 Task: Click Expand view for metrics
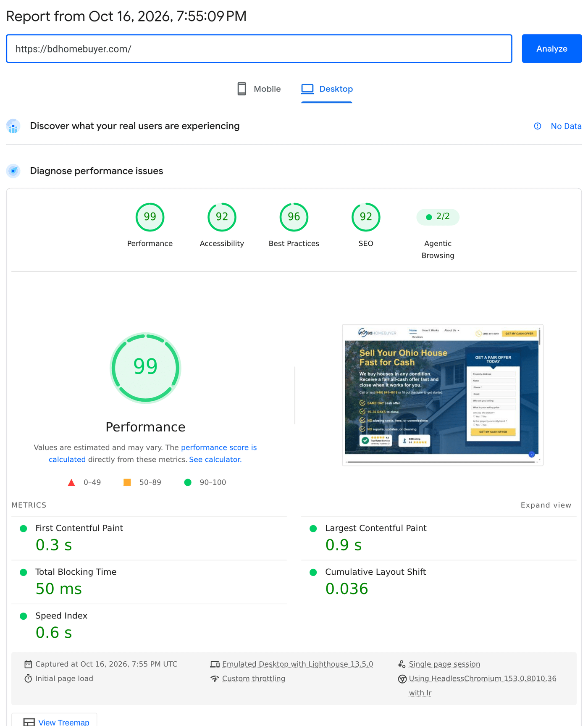click(546, 505)
